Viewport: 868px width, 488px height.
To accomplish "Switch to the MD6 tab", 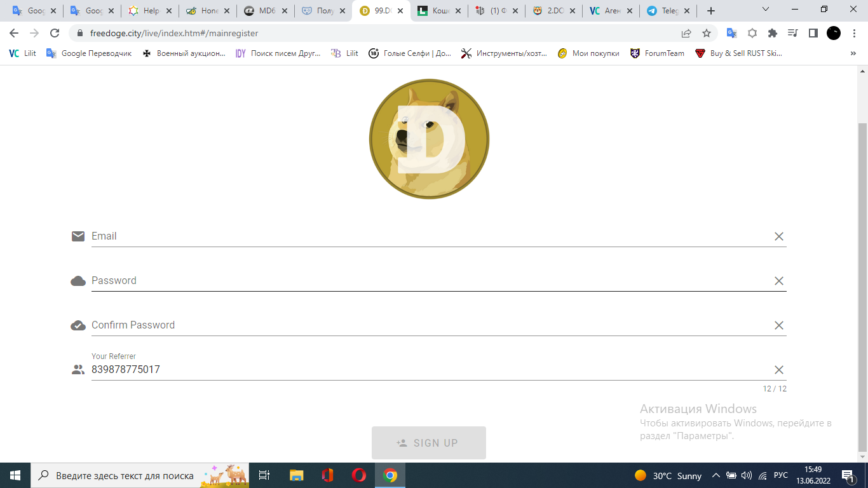I will (266, 11).
